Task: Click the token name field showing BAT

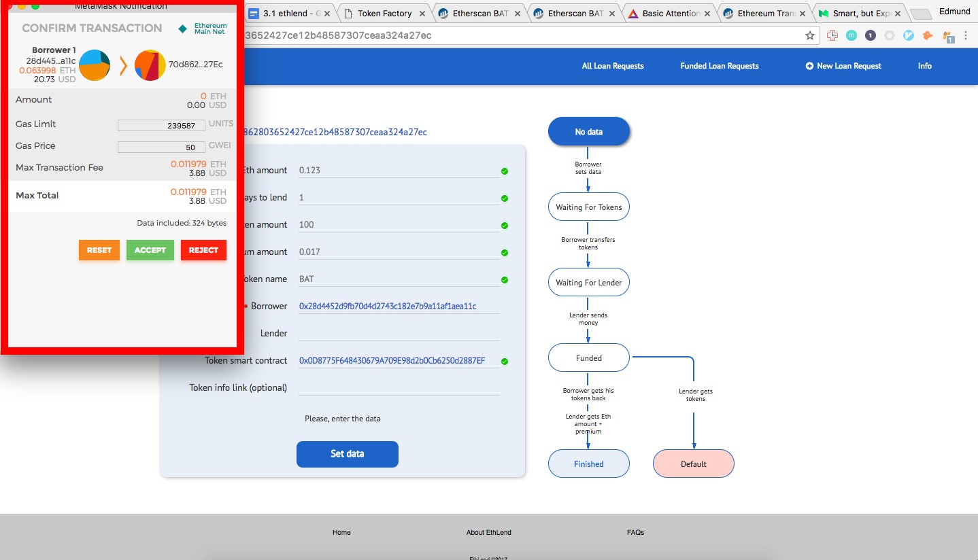Action: pyautogui.click(x=399, y=279)
